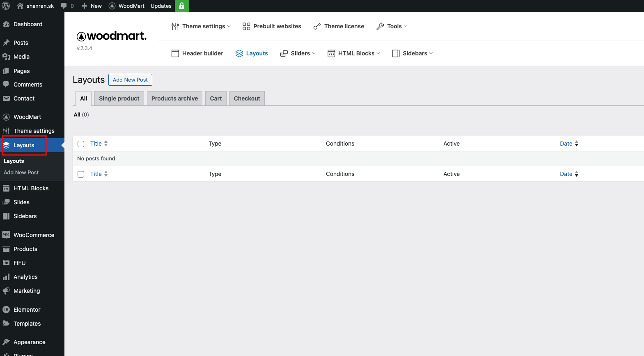Open Add New Post in sidebar submenu
The width and height of the screenshot is (644, 356).
(21, 173)
